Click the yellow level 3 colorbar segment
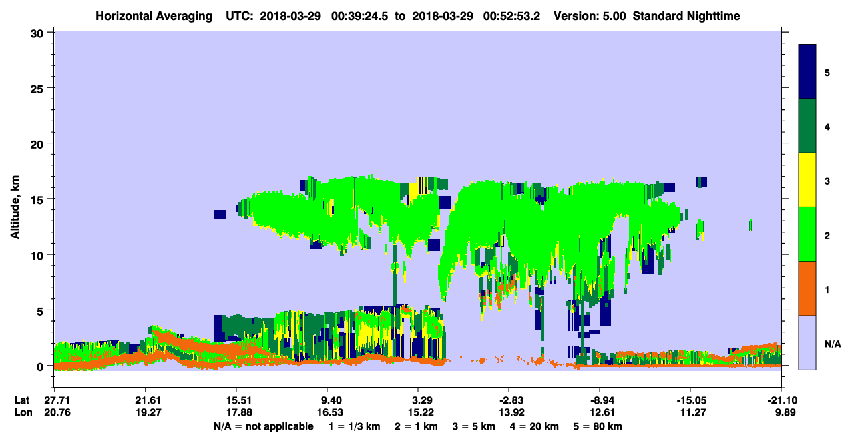The width and height of the screenshot is (868, 445). click(807, 180)
